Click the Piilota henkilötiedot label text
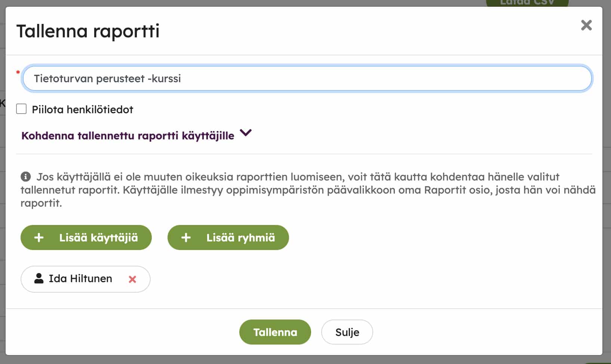Image resolution: width=611 pixels, height=364 pixels. 83,109
